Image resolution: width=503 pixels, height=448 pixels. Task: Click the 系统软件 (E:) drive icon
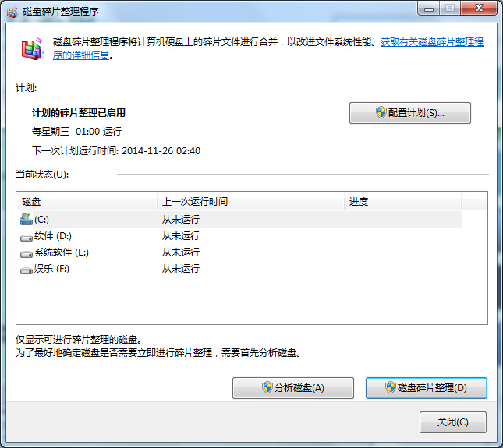[x=27, y=253]
